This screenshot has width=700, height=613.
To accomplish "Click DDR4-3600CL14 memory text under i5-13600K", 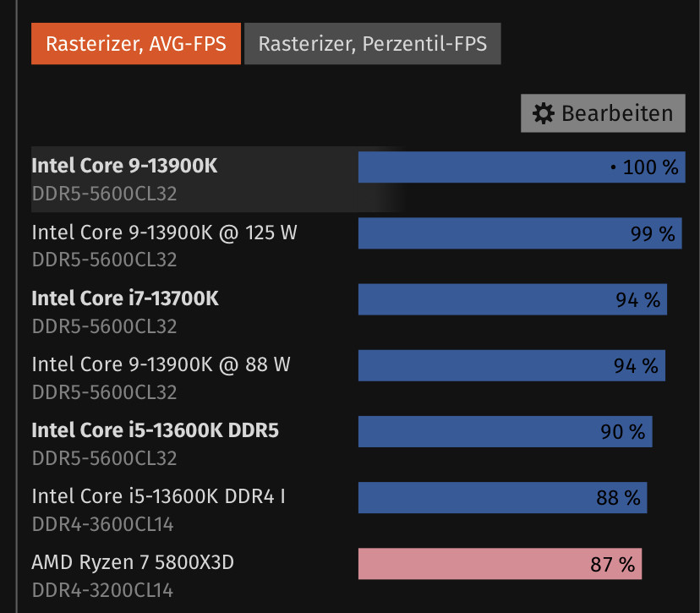I will coord(102,524).
